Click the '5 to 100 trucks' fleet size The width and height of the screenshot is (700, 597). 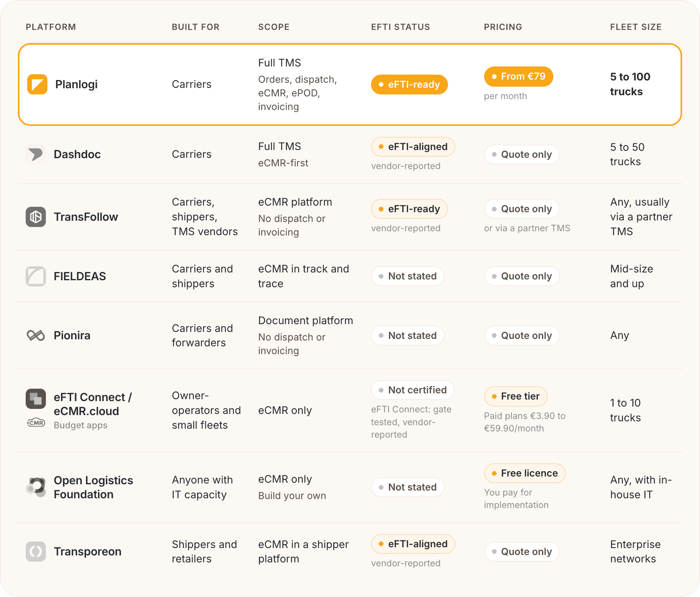[x=630, y=84]
